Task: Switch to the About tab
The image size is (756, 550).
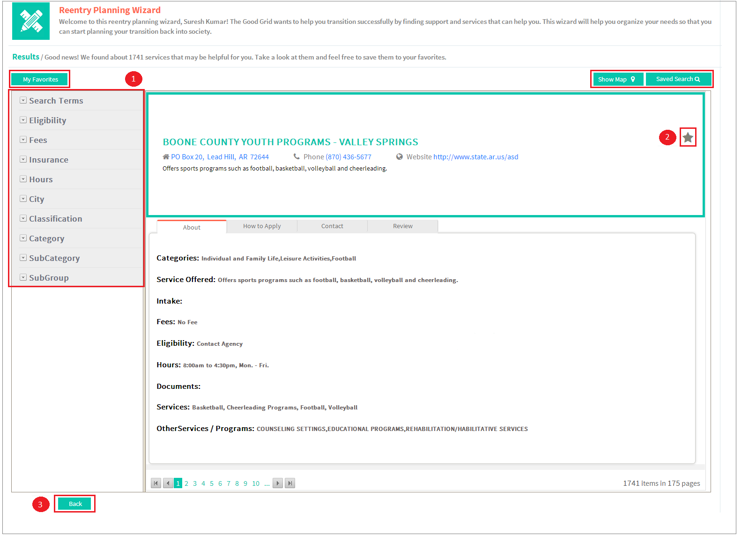Action: coord(192,227)
